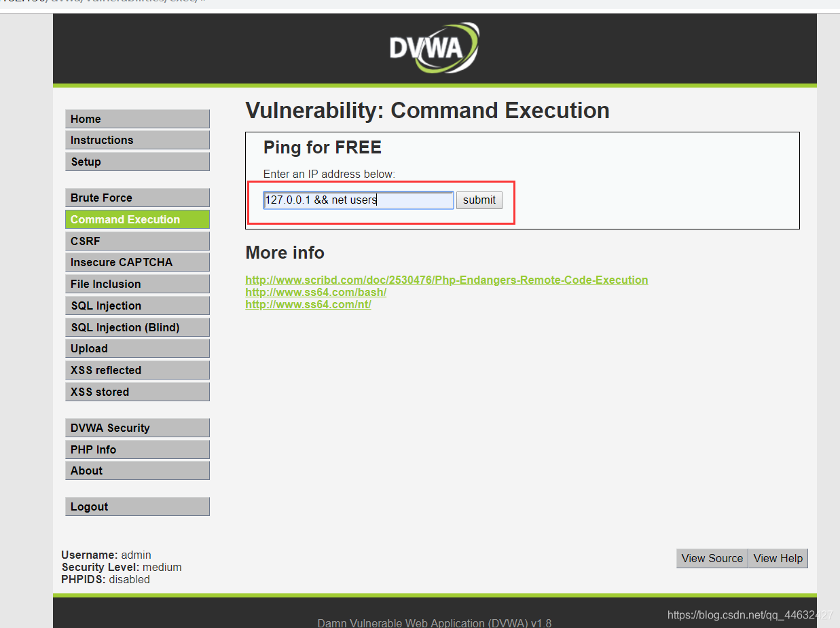Open the About page
Screen dimensions: 840x628
[x=137, y=470]
